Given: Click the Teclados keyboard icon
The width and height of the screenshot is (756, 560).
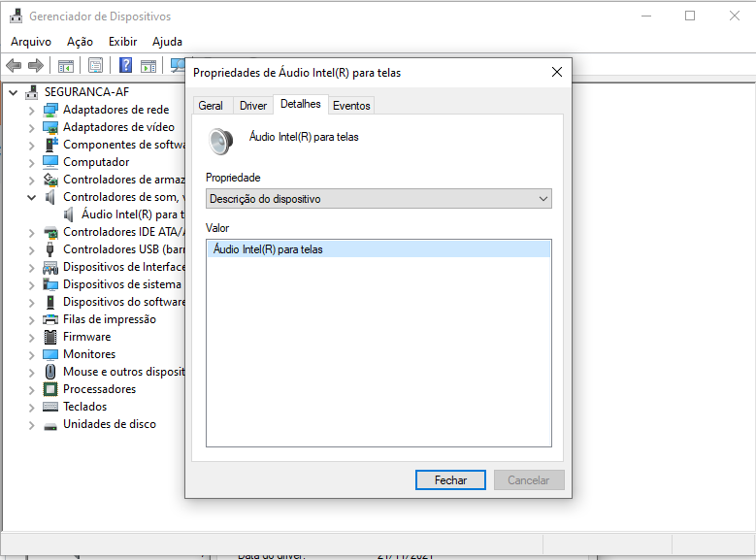Looking at the screenshot, I should click(x=50, y=407).
